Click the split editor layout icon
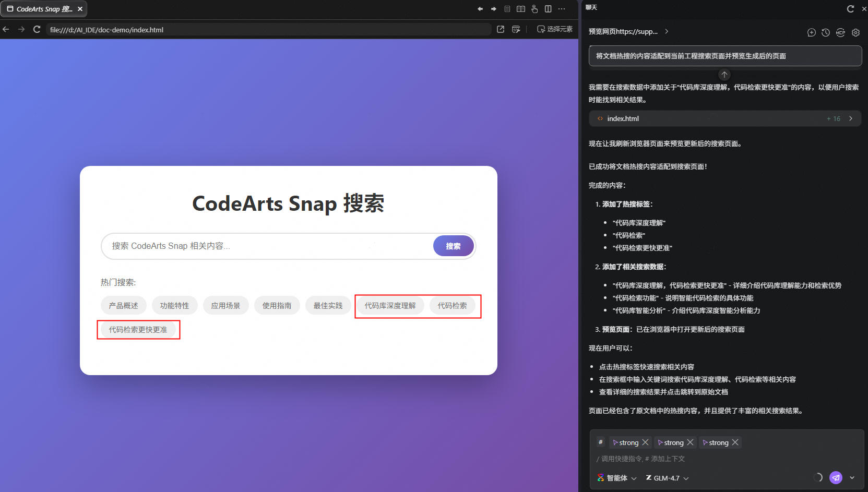868x492 pixels. [x=548, y=9]
